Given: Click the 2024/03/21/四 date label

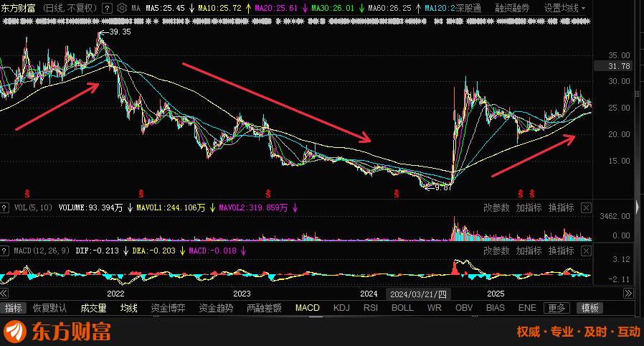Looking at the screenshot, I should point(418,294).
